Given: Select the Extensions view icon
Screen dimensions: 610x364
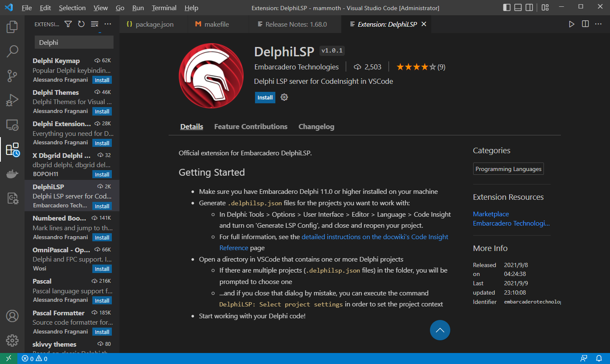Looking at the screenshot, I should [x=12, y=149].
